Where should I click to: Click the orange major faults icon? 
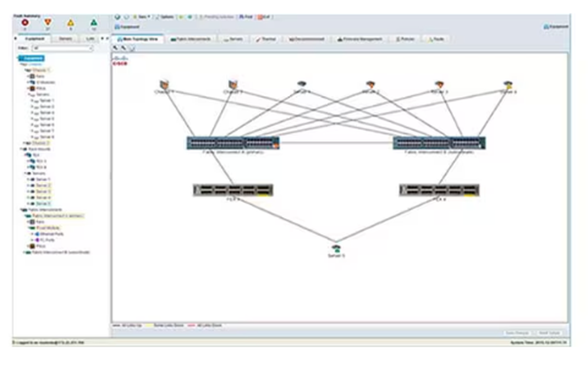(48, 22)
